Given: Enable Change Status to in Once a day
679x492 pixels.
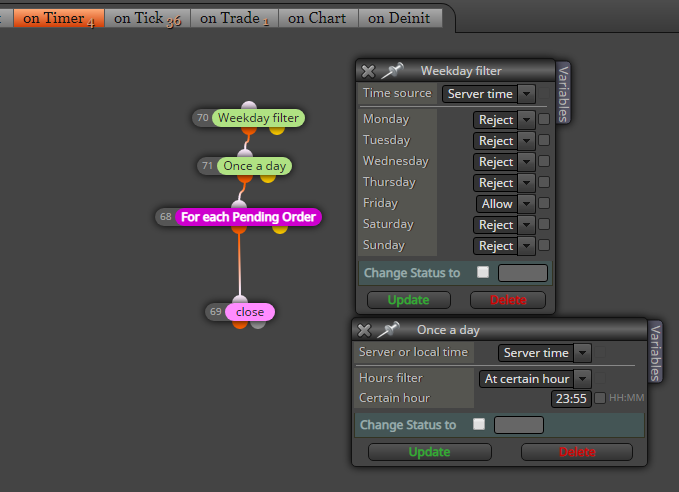Looking at the screenshot, I should (479, 424).
